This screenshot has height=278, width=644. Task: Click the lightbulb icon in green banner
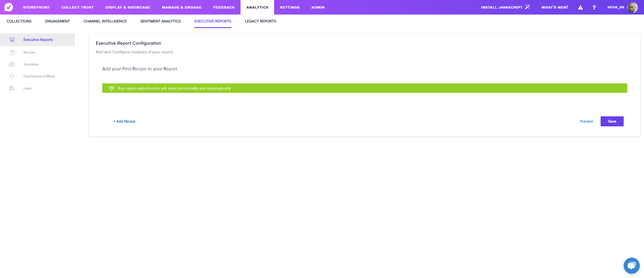[111, 88]
